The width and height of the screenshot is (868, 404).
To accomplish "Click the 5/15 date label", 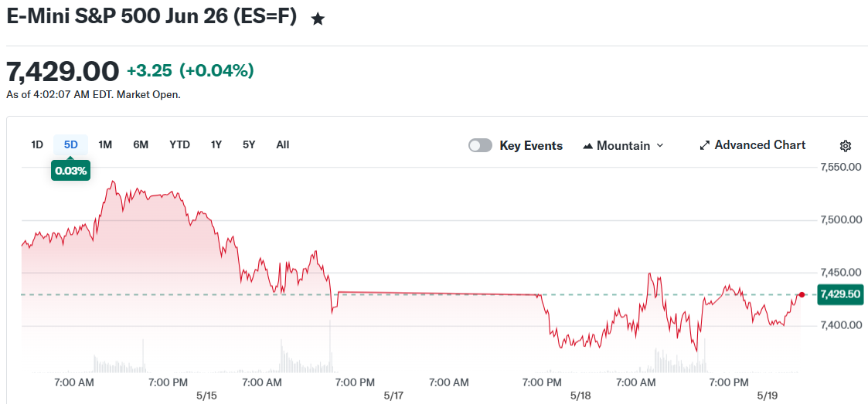I will tap(206, 396).
